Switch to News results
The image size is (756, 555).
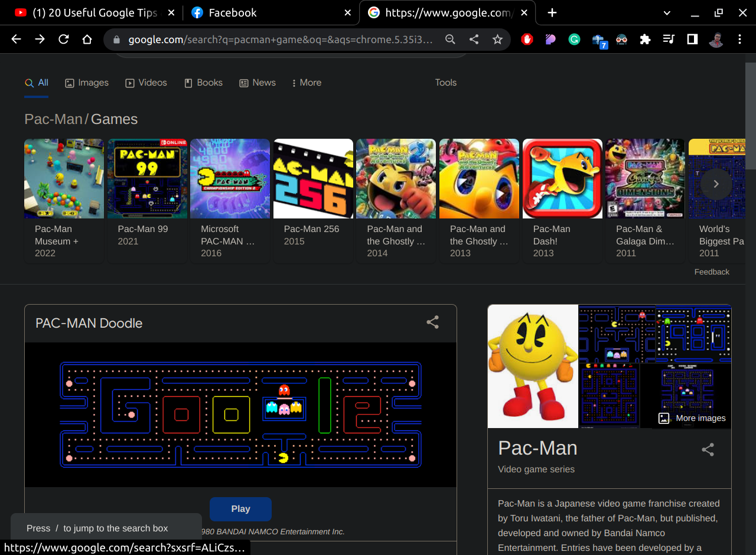pos(258,83)
